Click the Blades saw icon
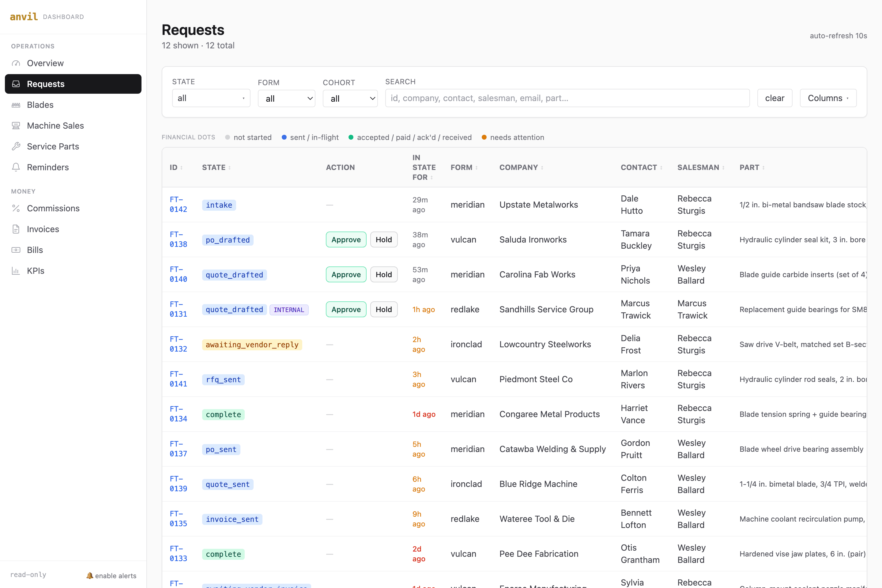882x588 pixels. point(16,105)
